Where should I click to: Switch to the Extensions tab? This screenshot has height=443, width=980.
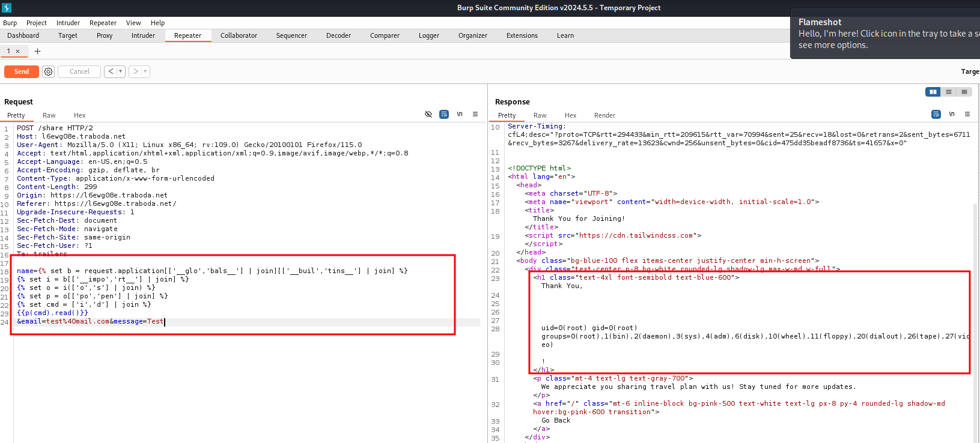522,35
